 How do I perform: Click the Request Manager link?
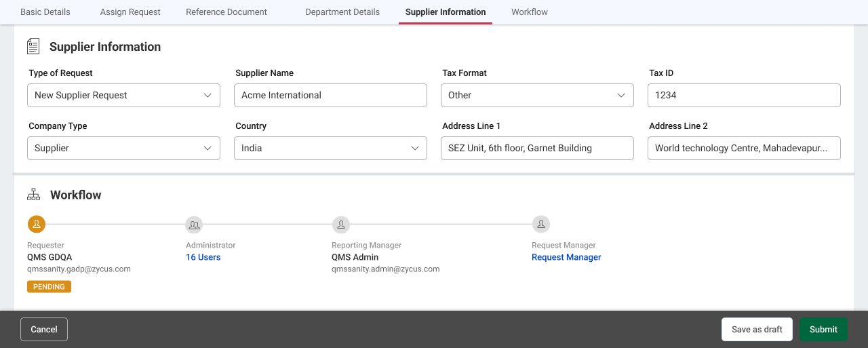click(x=566, y=257)
